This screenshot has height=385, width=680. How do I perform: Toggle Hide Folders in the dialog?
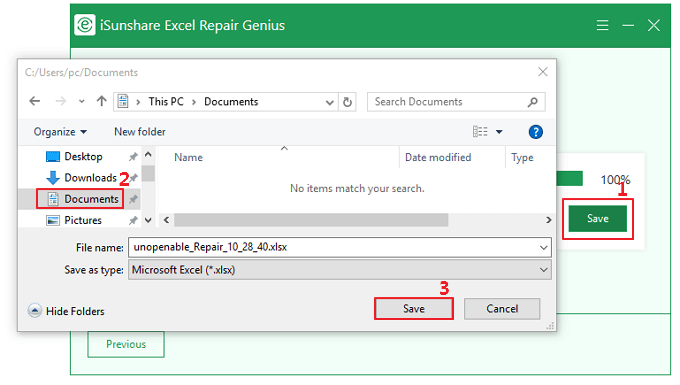click(x=66, y=311)
